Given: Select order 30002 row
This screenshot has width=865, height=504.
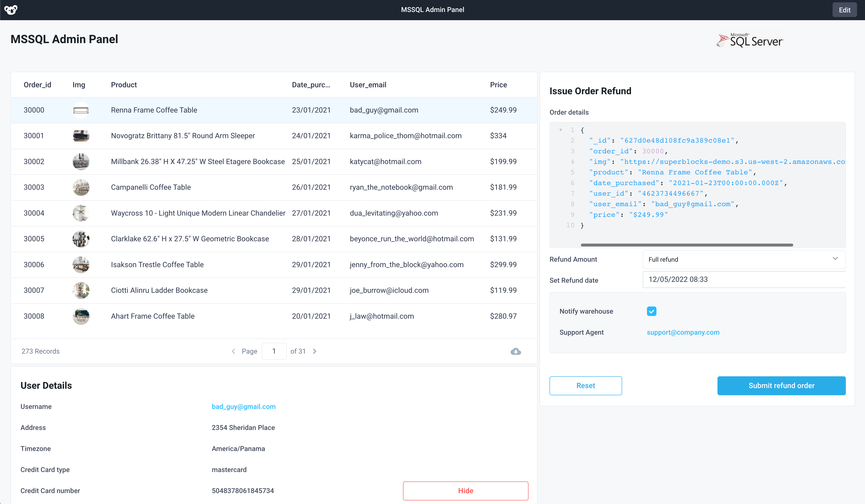Looking at the screenshot, I should (x=274, y=162).
